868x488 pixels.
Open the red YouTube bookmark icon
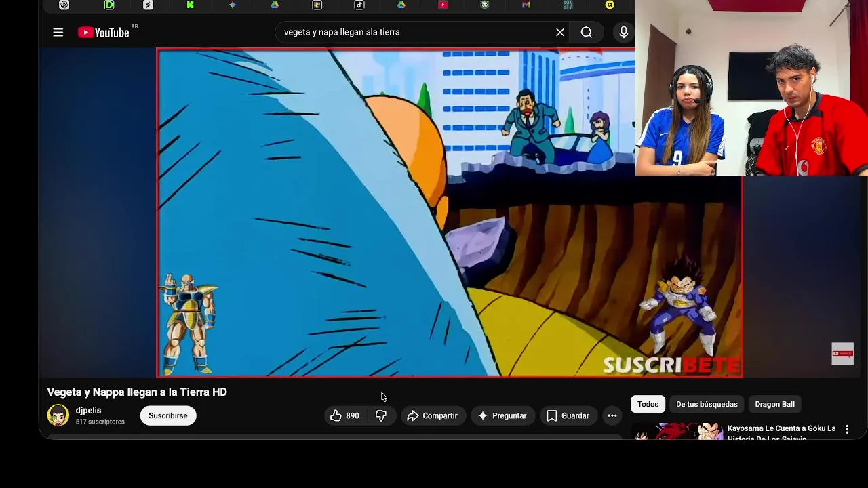point(443,5)
